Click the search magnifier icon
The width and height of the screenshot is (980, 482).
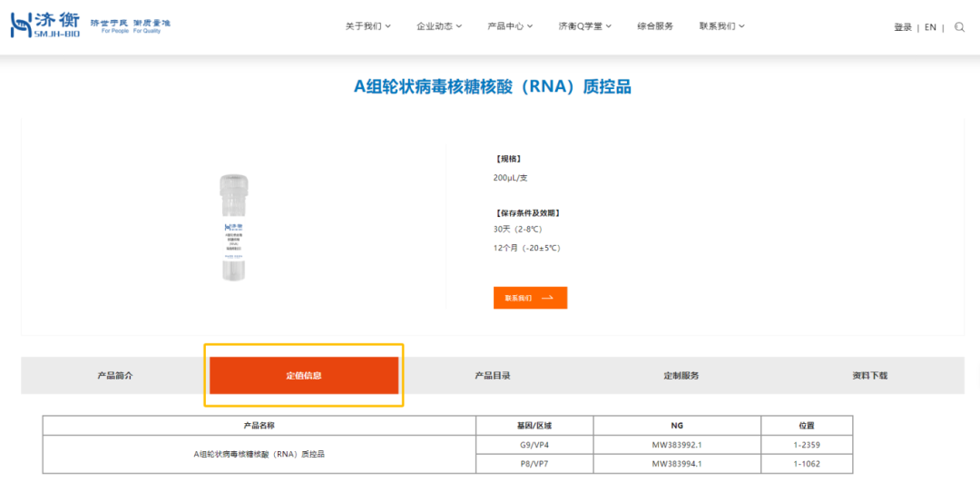point(960,27)
